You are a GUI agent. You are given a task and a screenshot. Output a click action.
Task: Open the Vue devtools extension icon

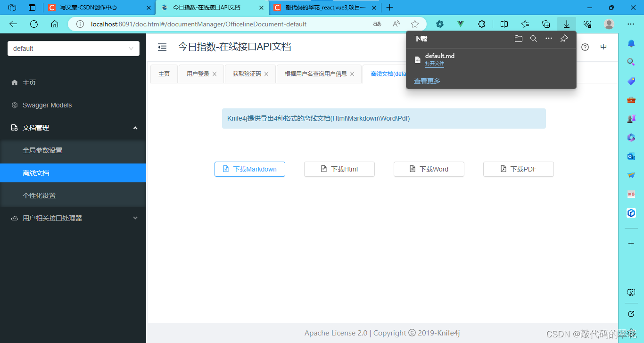pos(461,24)
